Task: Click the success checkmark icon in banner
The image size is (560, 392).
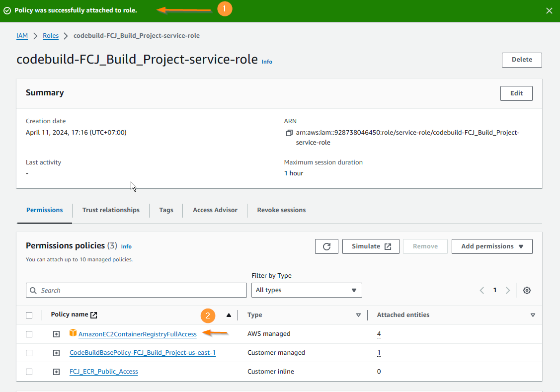Action: pyautogui.click(x=7, y=10)
